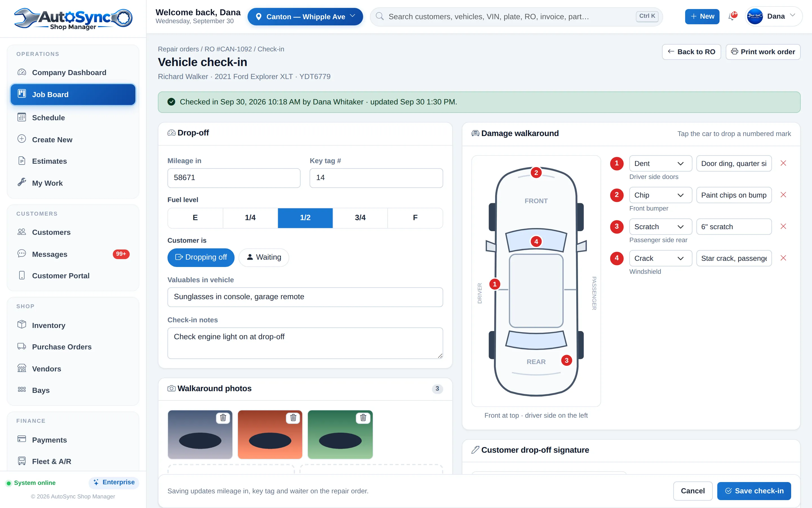
Task: Open the Chip damage type dropdown
Action: point(660,195)
